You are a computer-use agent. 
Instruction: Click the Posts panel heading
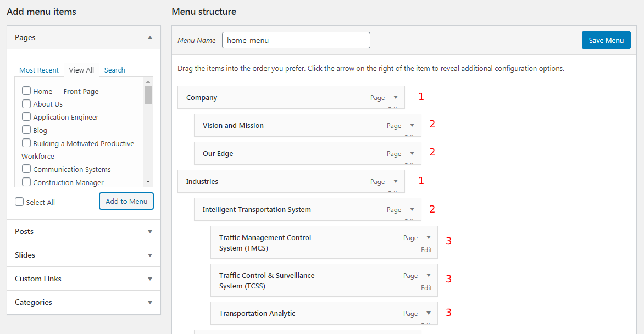[x=84, y=232]
